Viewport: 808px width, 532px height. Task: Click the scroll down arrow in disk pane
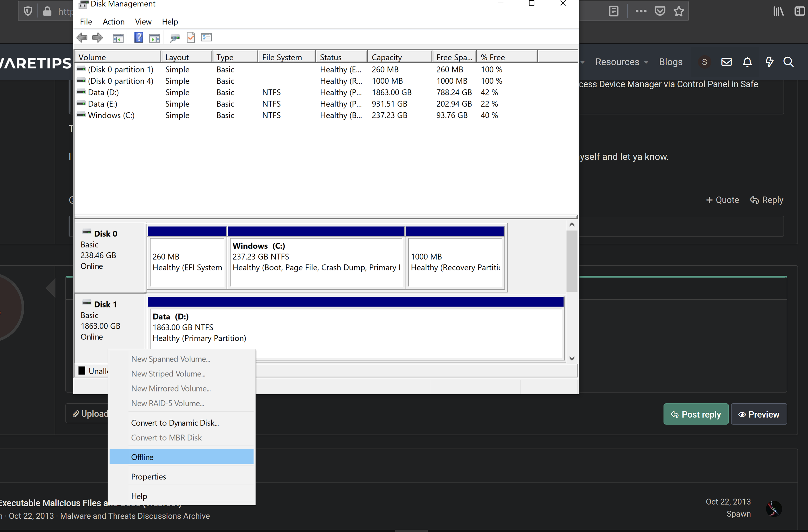point(572,358)
